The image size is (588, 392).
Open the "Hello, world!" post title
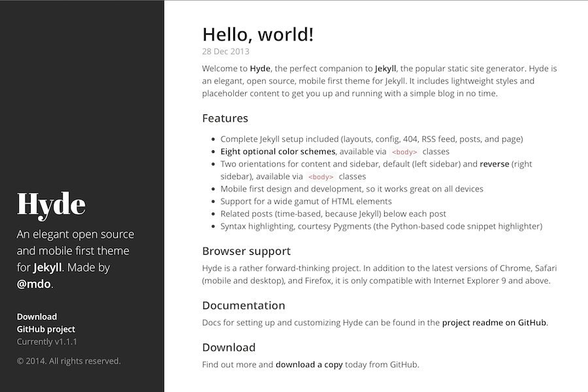coord(258,34)
